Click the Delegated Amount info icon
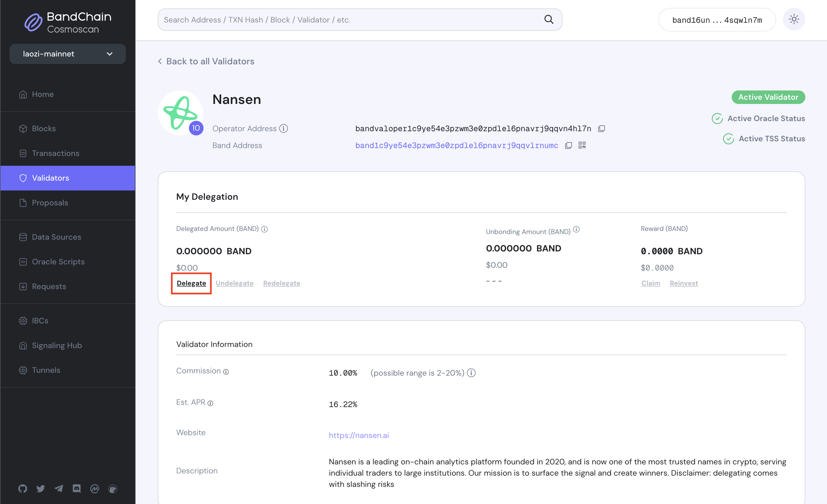The height and width of the screenshot is (504, 827). [265, 229]
